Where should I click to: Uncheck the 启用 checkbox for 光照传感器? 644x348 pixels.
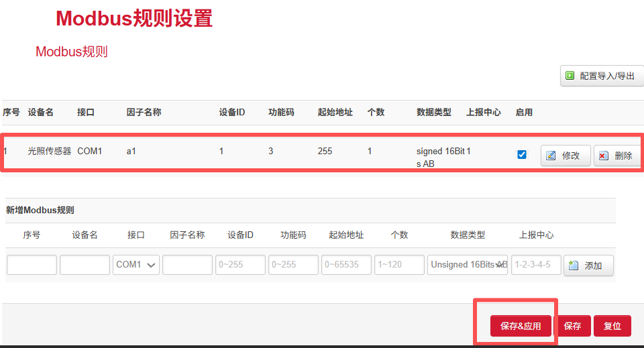pyautogui.click(x=522, y=155)
